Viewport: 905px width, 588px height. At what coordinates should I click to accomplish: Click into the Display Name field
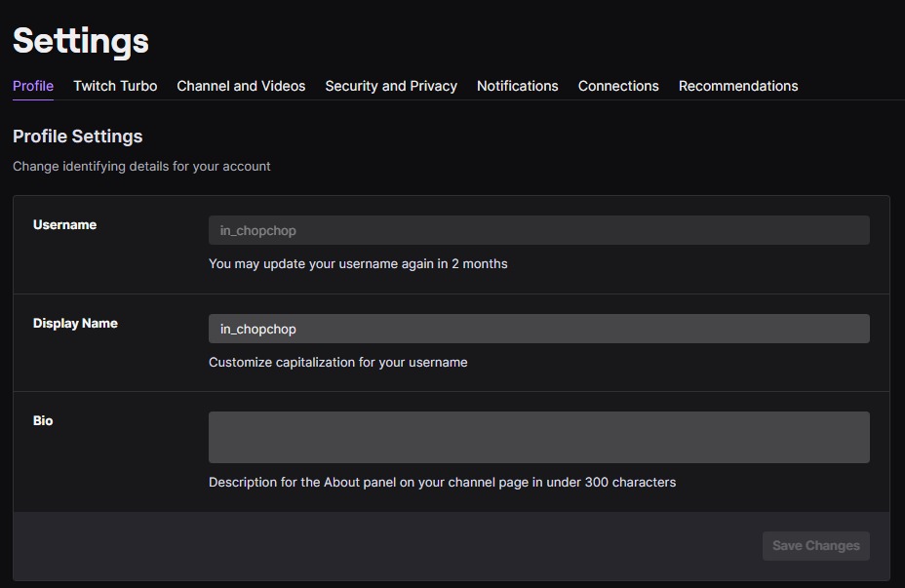click(538, 329)
